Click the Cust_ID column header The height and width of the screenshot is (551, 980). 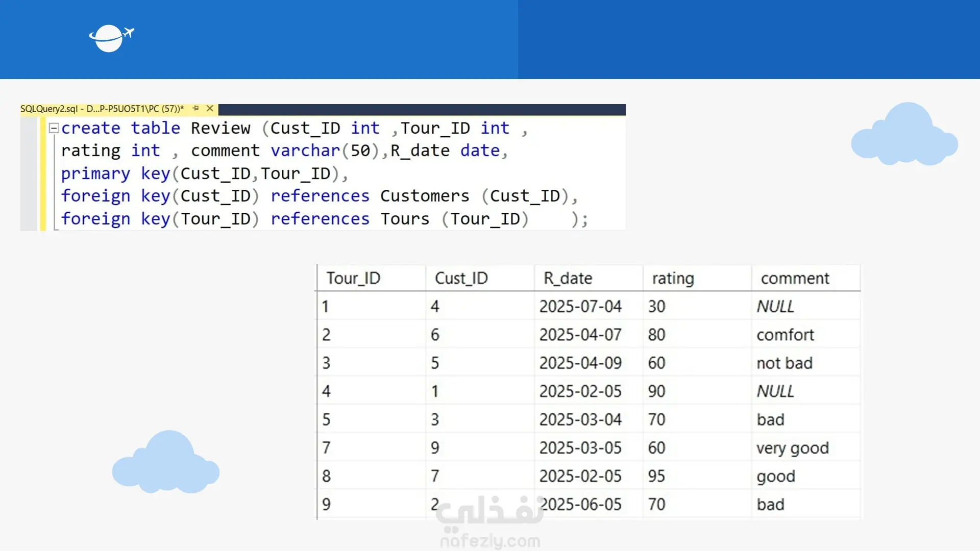(x=461, y=278)
